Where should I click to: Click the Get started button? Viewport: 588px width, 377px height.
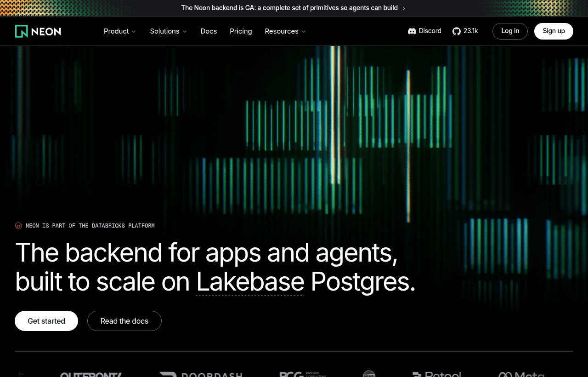pos(46,321)
